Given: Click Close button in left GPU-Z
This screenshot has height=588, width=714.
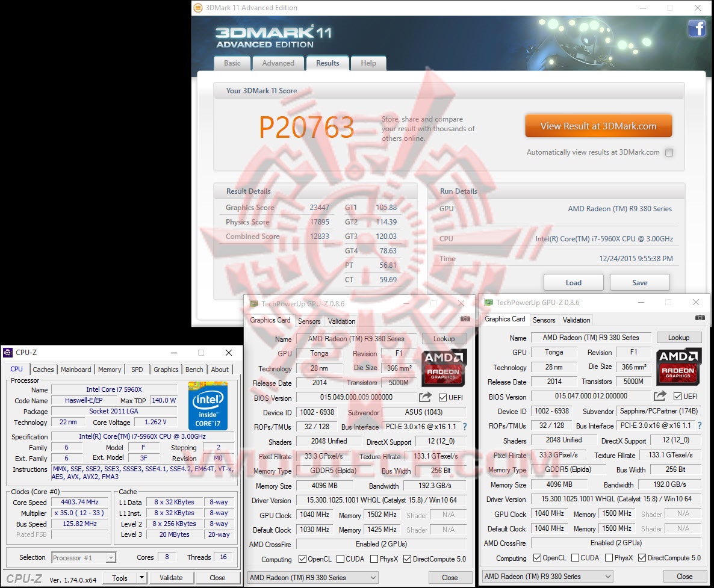Looking at the screenshot, I should coord(450,578).
